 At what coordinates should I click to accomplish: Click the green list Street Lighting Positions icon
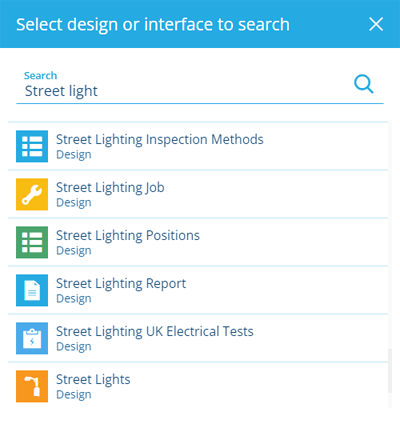pos(32,242)
